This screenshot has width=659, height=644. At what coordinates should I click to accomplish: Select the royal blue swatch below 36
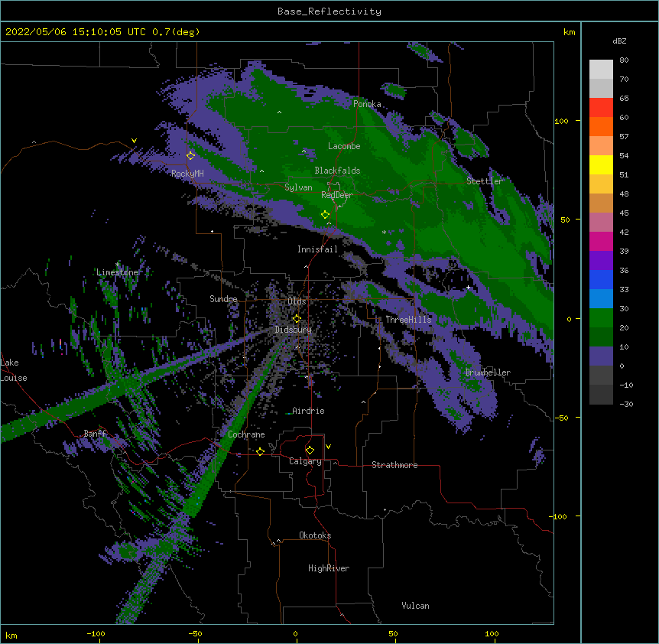tap(601, 279)
